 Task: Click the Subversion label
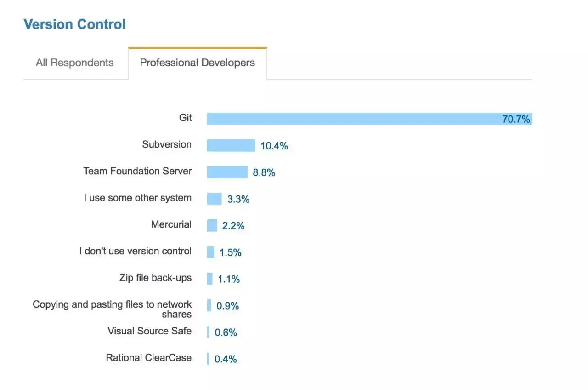[x=167, y=144]
